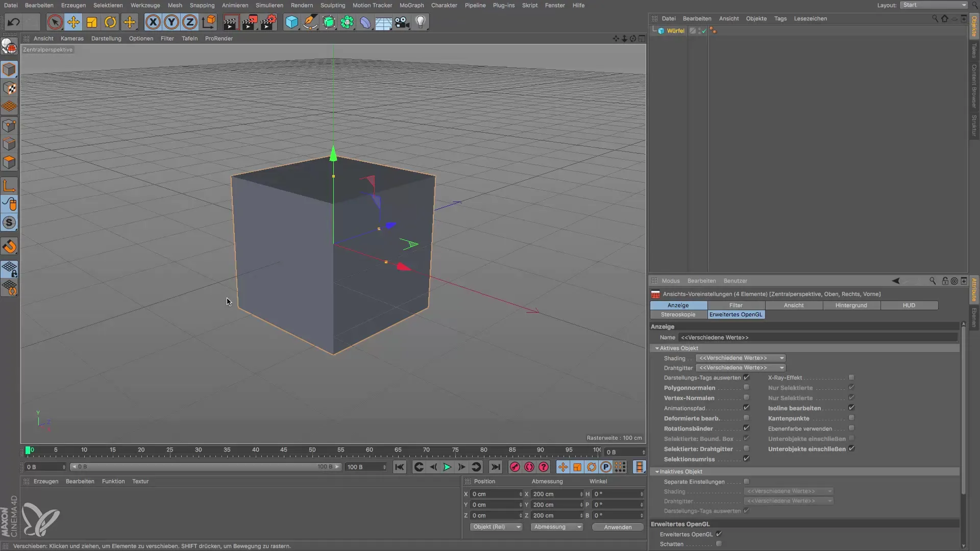Click the Undo arrow icon
The width and height of the screenshot is (980, 551).
click(x=14, y=22)
